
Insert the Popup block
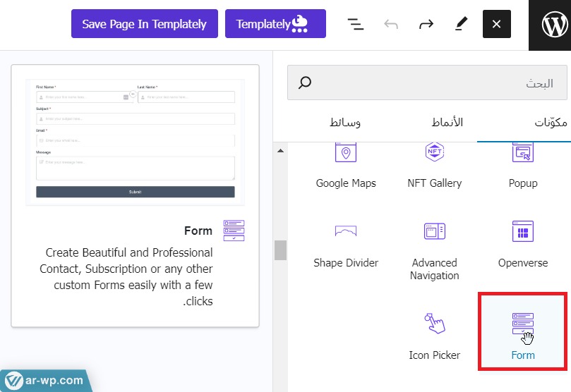click(x=523, y=167)
